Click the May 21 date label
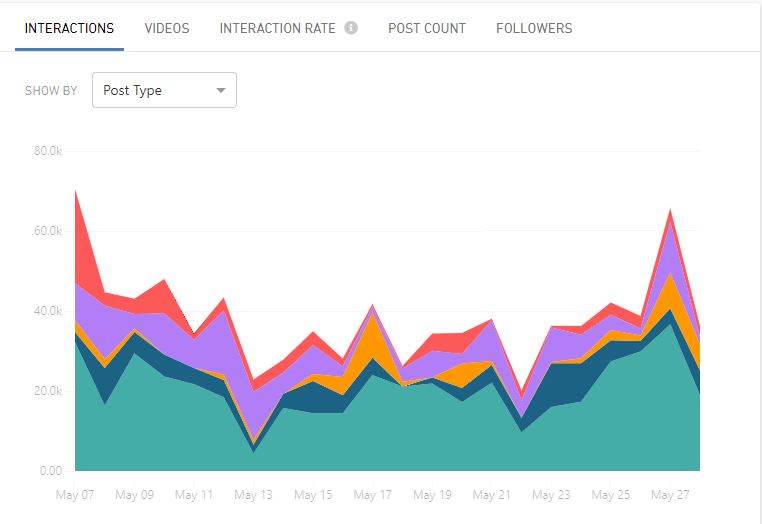The height and width of the screenshot is (524, 762). tap(491, 495)
